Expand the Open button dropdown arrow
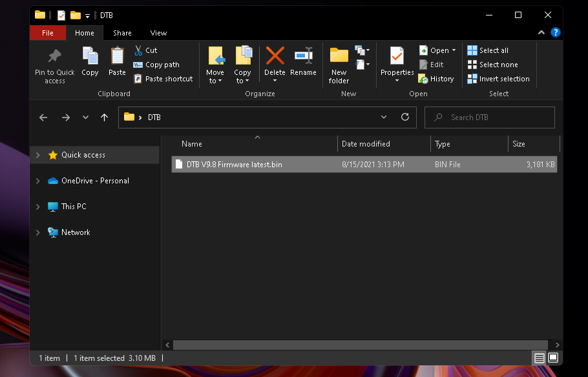This screenshot has height=377, width=588. click(x=454, y=50)
